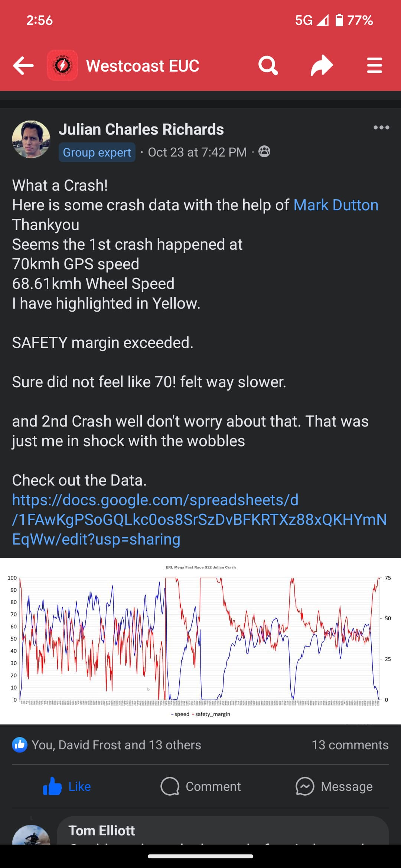Tap the Message button

tap(334, 786)
